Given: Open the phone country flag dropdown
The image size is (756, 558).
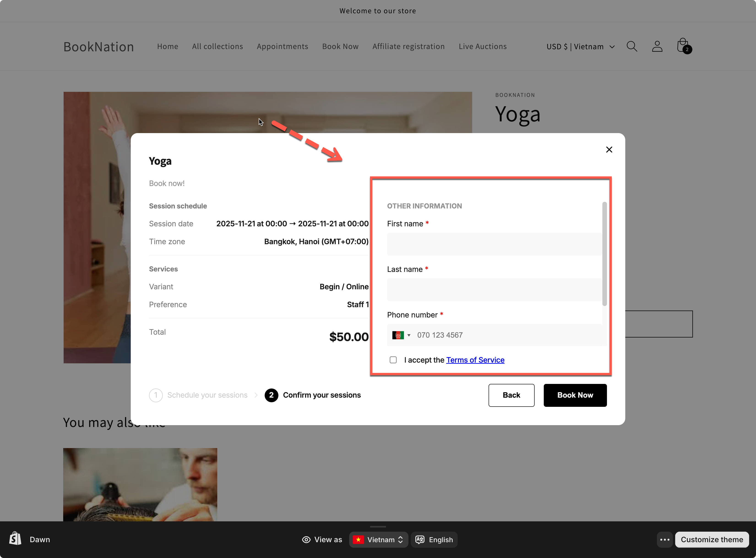Looking at the screenshot, I should click(x=401, y=335).
